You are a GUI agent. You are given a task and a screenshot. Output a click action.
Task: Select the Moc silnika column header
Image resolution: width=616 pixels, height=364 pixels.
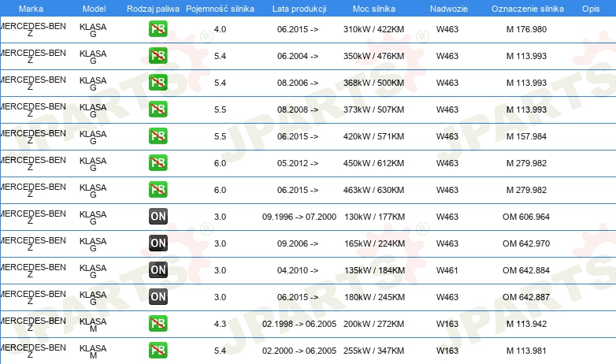point(374,9)
